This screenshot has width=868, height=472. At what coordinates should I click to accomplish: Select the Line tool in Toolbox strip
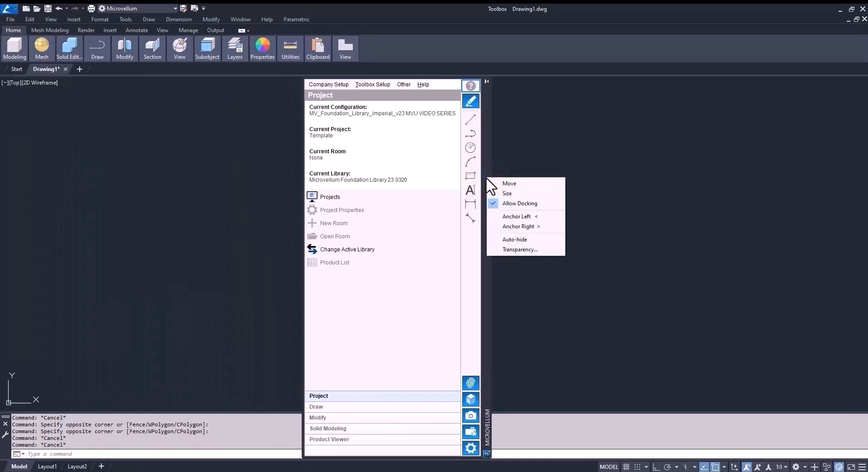[470, 119]
